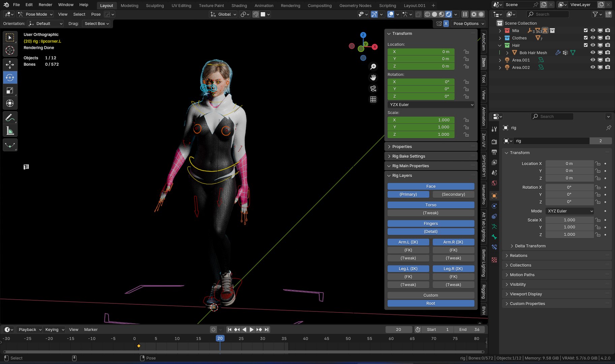This screenshot has width=615, height=364.
Task: Toggle Root rig layer button
Action: coord(431,303)
